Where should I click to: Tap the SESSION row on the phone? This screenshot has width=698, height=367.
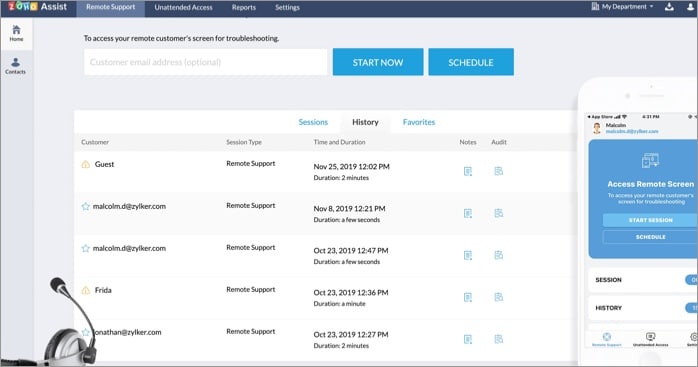coord(642,280)
